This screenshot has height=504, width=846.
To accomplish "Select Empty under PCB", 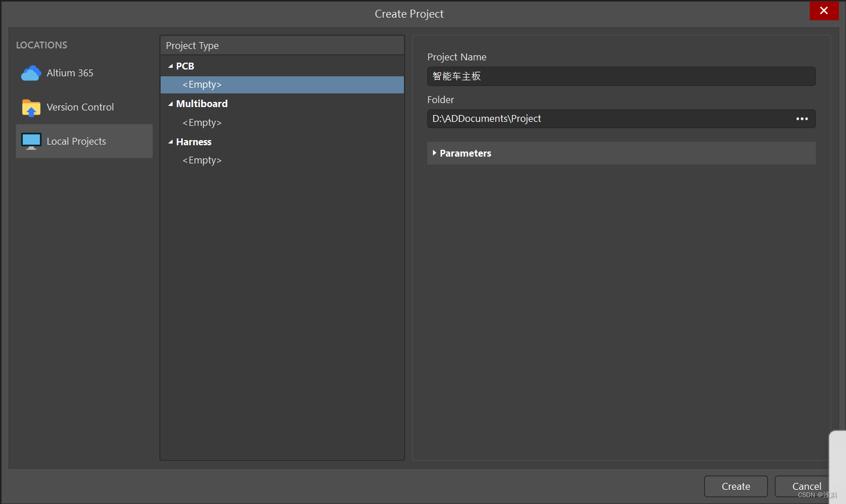I will pyautogui.click(x=282, y=84).
